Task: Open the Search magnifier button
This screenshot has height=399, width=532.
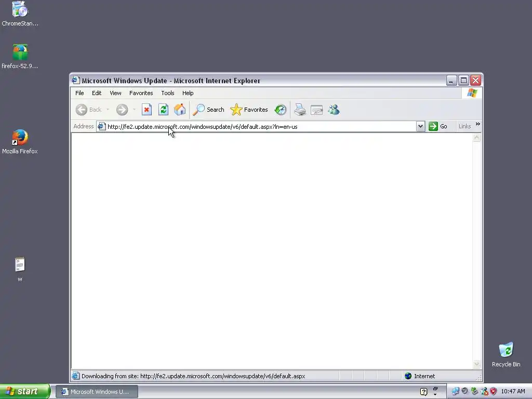Action: [208, 110]
